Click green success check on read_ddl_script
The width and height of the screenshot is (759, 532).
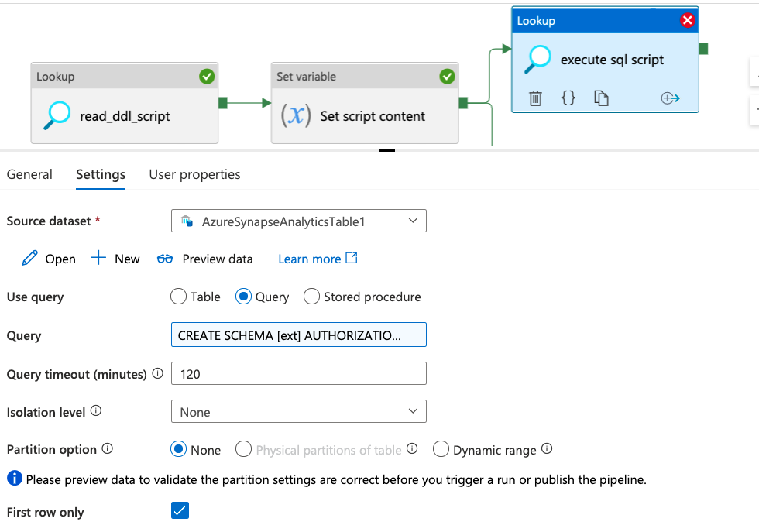coord(207,77)
